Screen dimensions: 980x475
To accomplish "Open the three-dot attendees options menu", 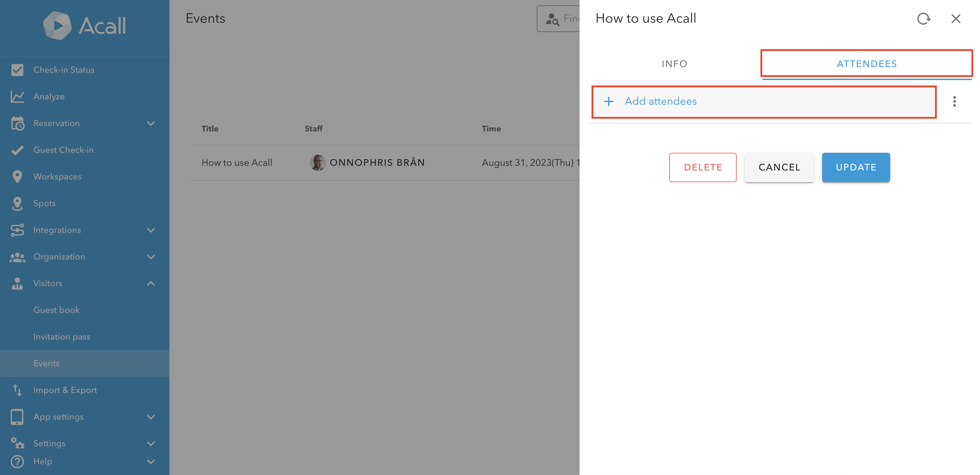I will click(x=954, y=101).
